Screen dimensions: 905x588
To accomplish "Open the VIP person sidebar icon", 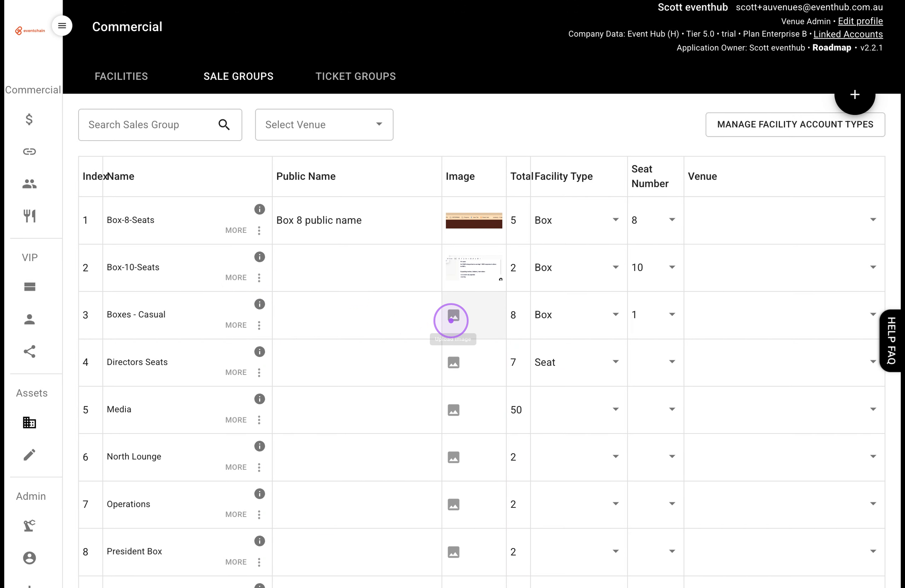I will [29, 319].
